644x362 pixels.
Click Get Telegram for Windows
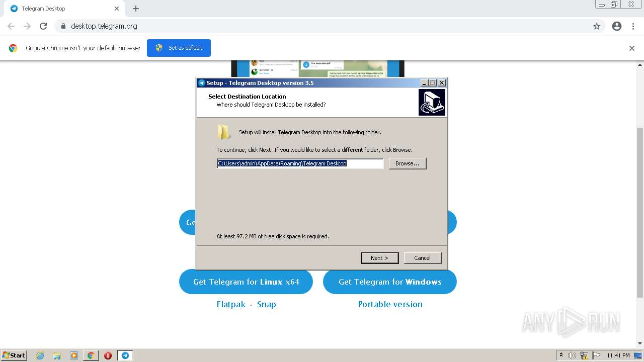point(390,282)
